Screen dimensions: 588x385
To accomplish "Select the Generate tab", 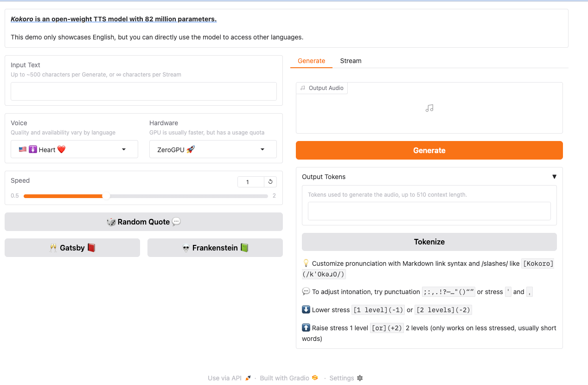I will point(311,61).
